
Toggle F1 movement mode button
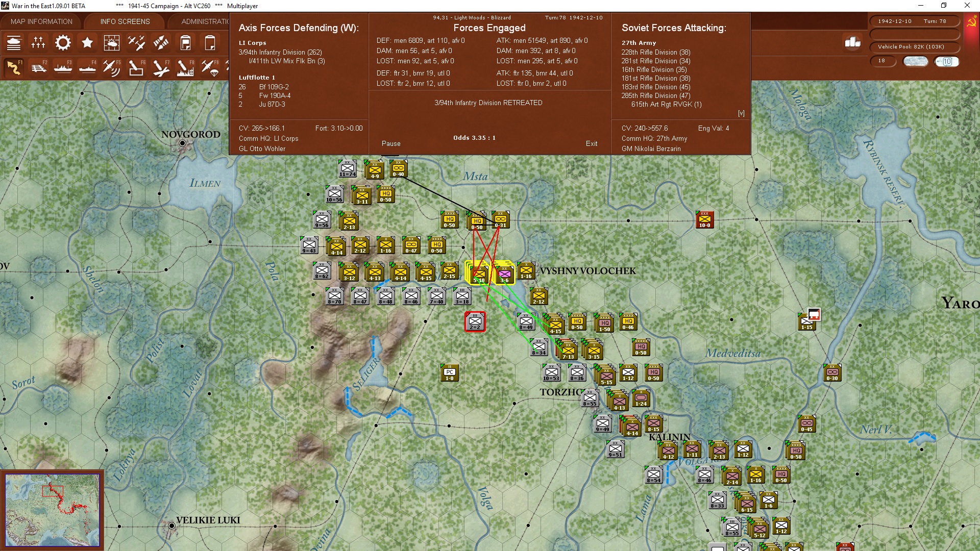coord(14,67)
